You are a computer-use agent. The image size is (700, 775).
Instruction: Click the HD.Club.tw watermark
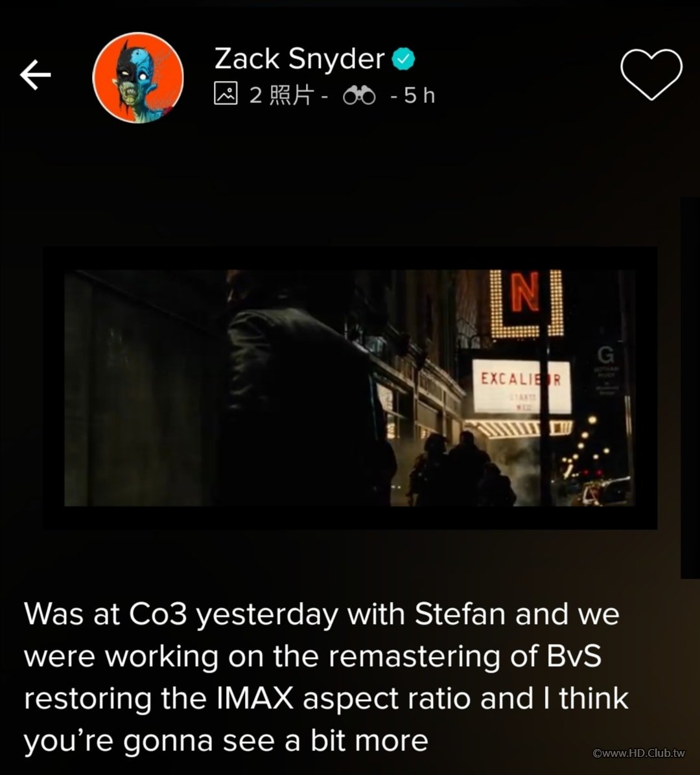[638, 753]
